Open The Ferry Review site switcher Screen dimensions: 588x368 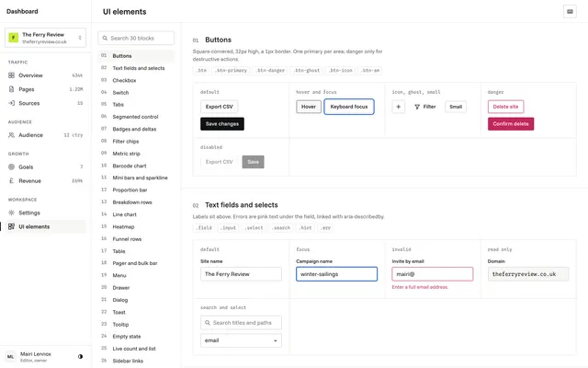pyautogui.click(x=45, y=38)
